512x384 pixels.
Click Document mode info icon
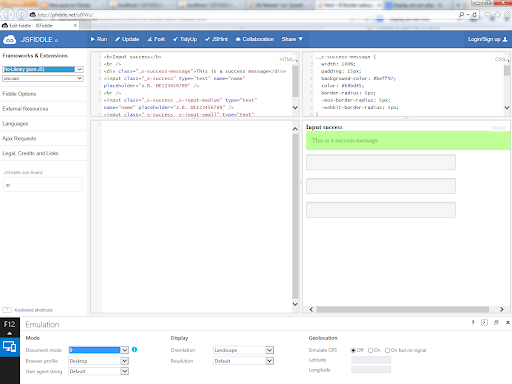pyautogui.click(x=134, y=350)
